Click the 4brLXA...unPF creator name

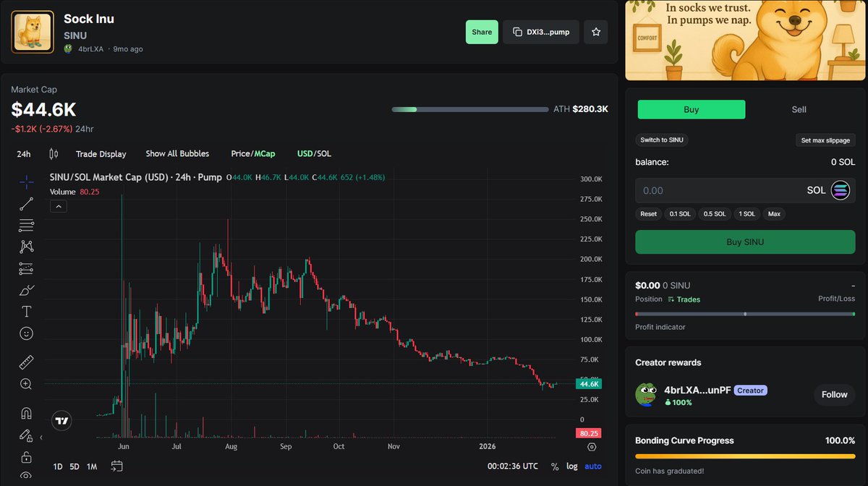(x=697, y=390)
